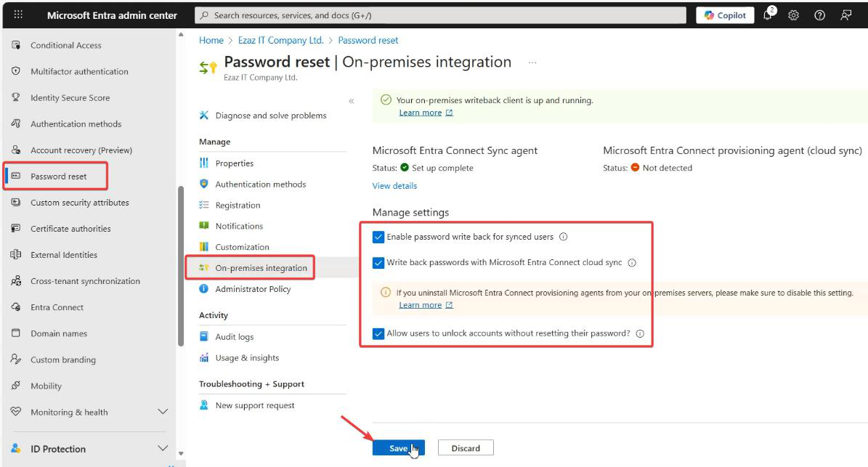The height and width of the screenshot is (467, 868).
Task: Go to Home breadcrumb
Action: coord(211,41)
